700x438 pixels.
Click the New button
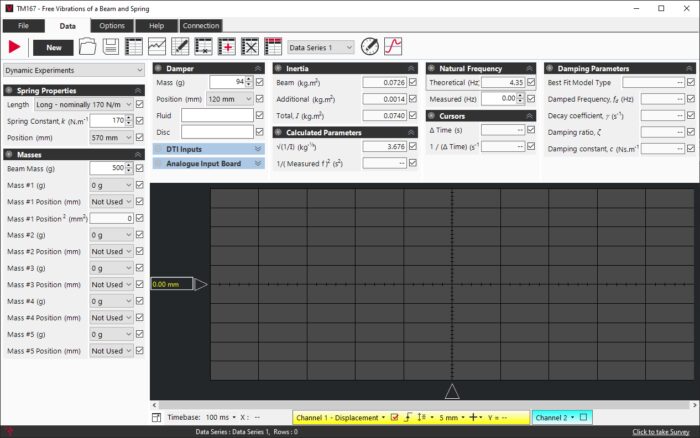click(x=53, y=47)
